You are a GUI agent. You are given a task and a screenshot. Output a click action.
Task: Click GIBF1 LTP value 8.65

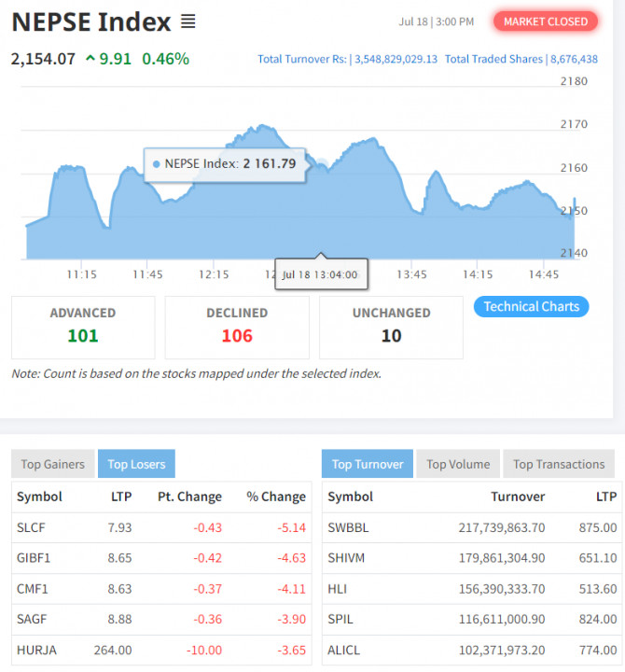click(x=119, y=557)
